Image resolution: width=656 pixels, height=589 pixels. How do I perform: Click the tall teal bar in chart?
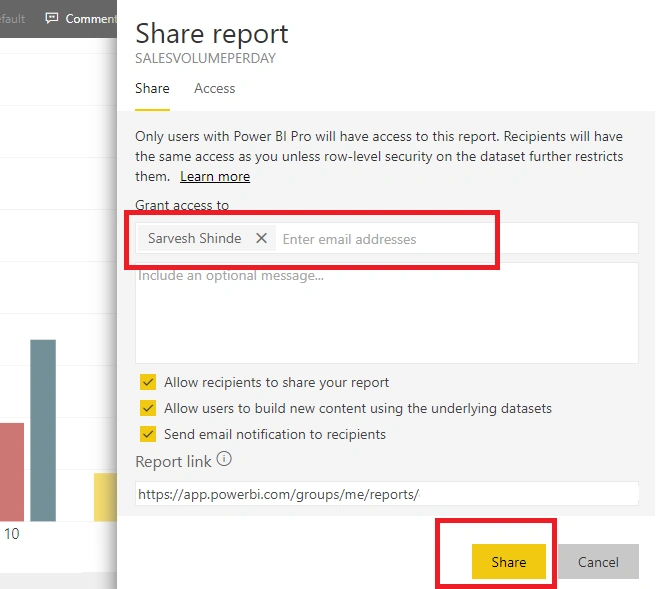coord(43,430)
